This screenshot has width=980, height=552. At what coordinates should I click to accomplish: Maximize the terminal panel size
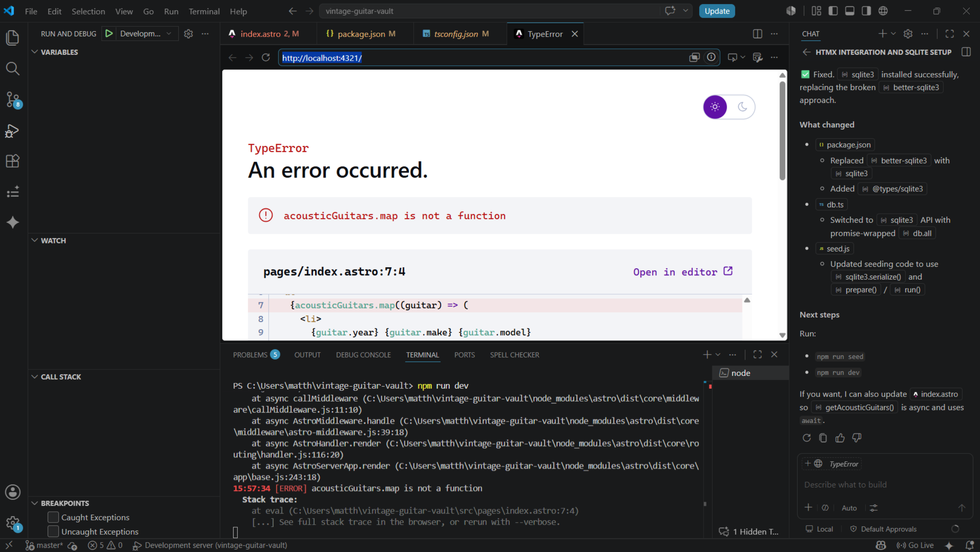[757, 355]
